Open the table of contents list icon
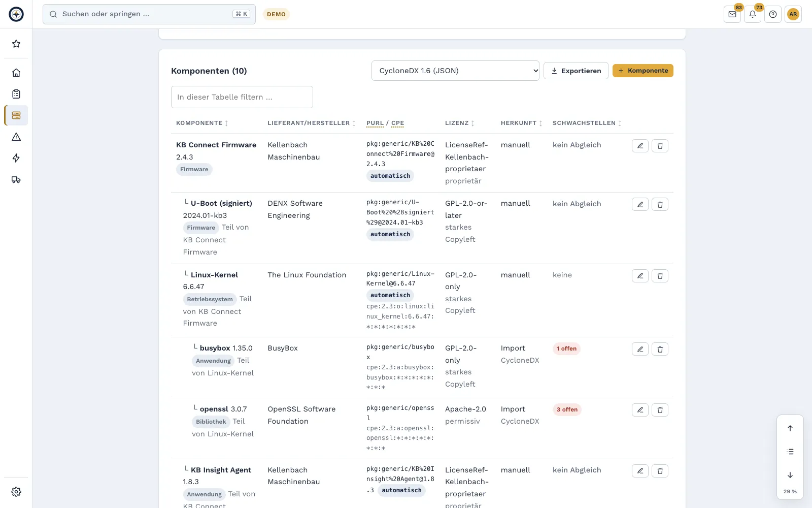Viewport: 812px width, 508px height. [790, 452]
